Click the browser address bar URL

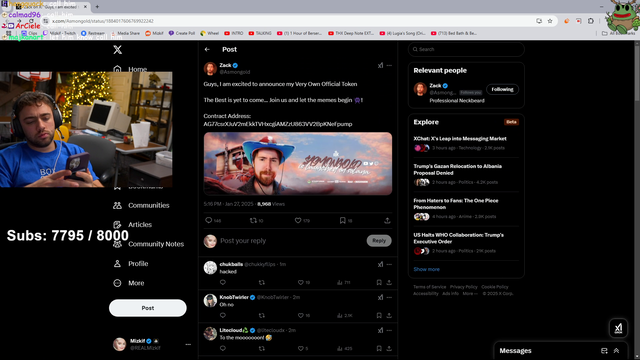[103, 21]
